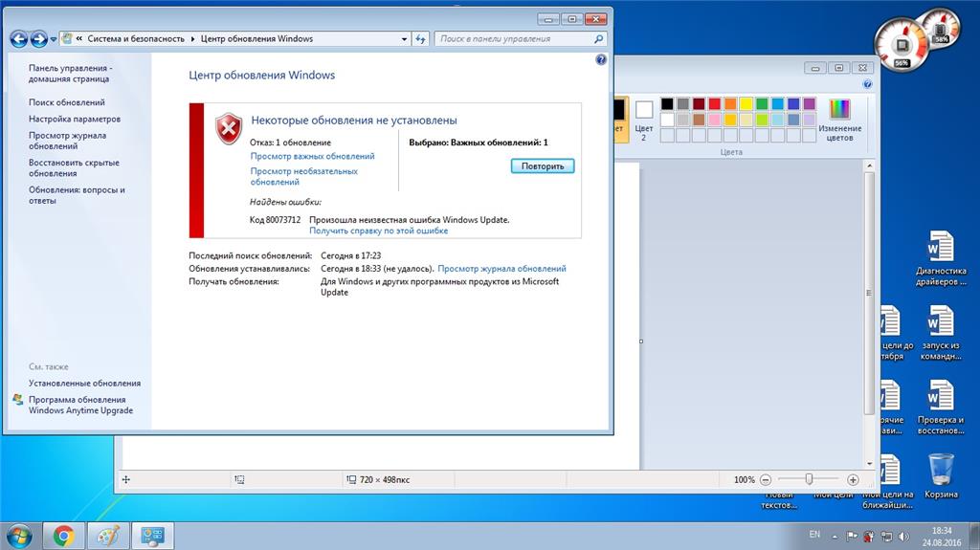Screen dimensions: 980x550
Task: Click the Повторить button
Action: coord(543,166)
